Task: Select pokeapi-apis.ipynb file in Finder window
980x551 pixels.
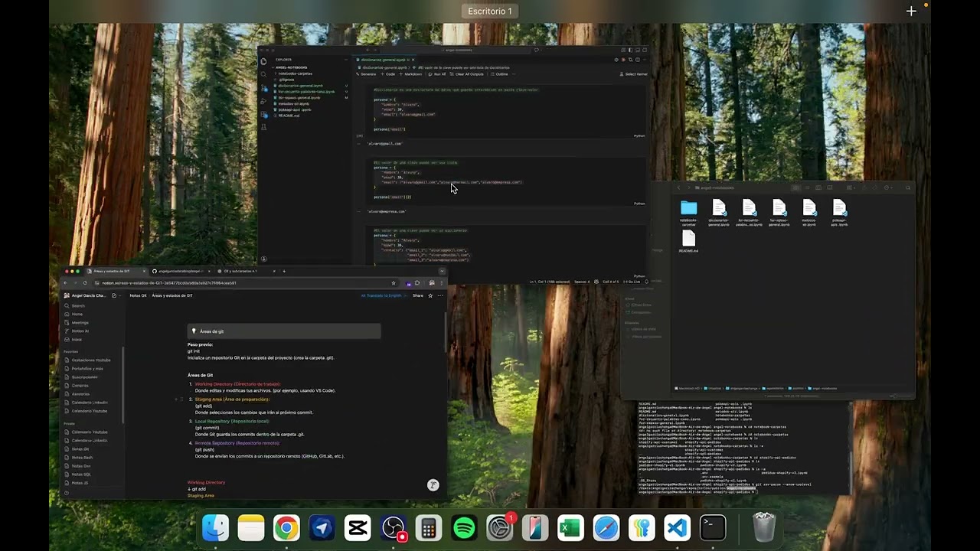Action: (839, 214)
